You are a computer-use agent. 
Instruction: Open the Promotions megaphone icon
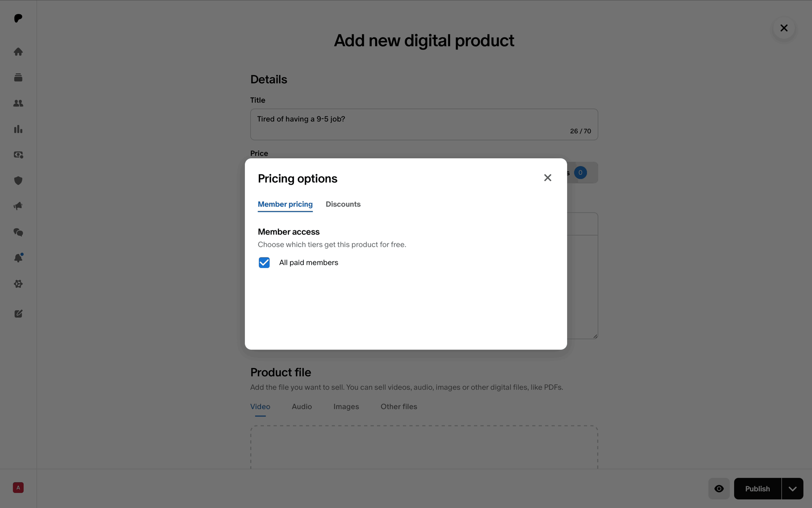click(x=18, y=206)
